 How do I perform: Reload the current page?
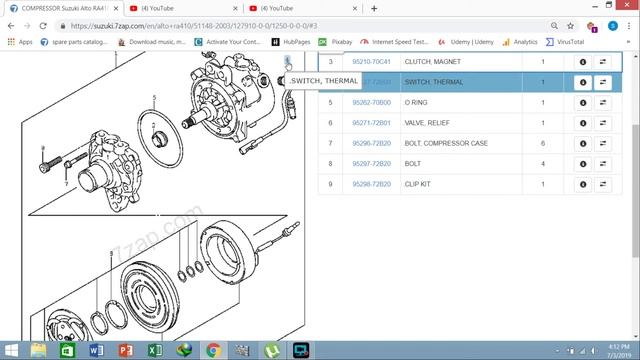pyautogui.click(x=43, y=26)
